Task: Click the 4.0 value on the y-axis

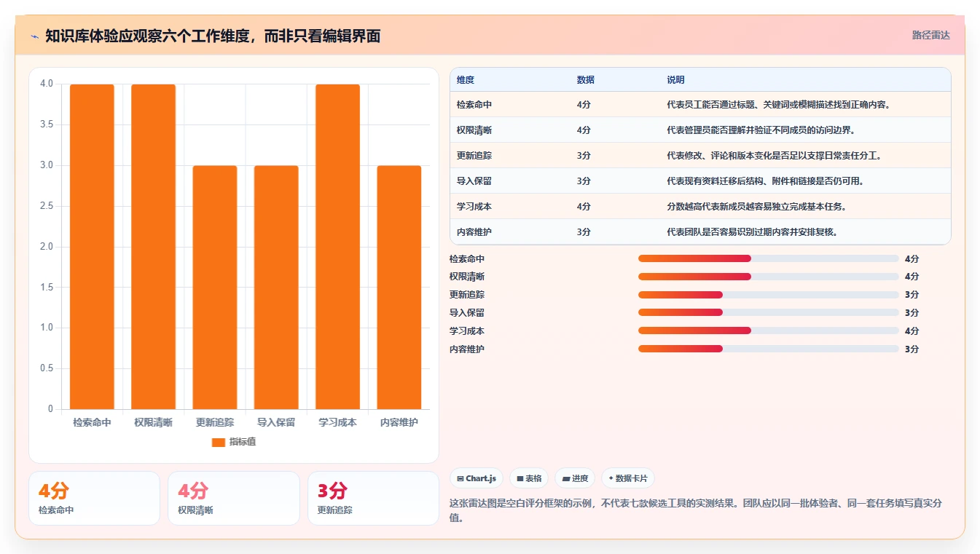Action: (x=47, y=84)
